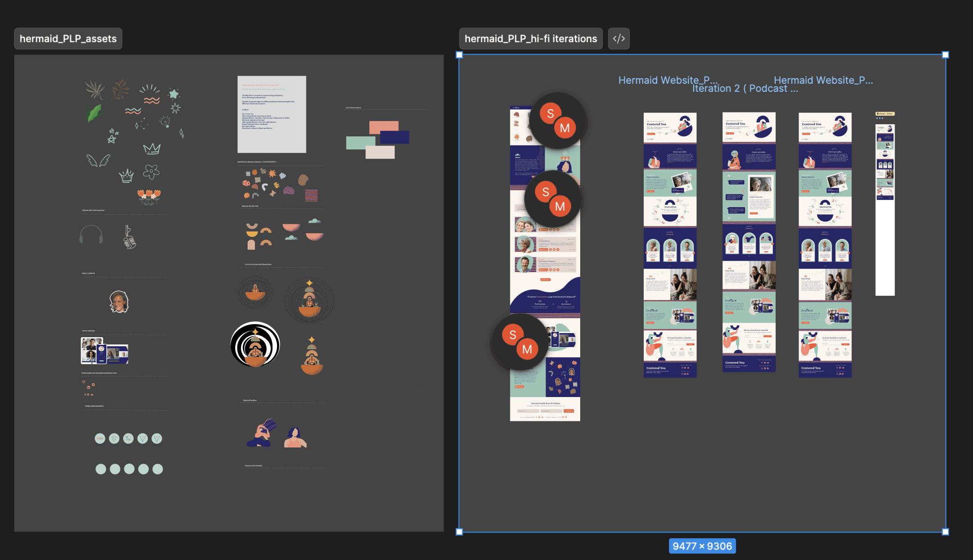Select the headphones illustration in assets

(91, 234)
